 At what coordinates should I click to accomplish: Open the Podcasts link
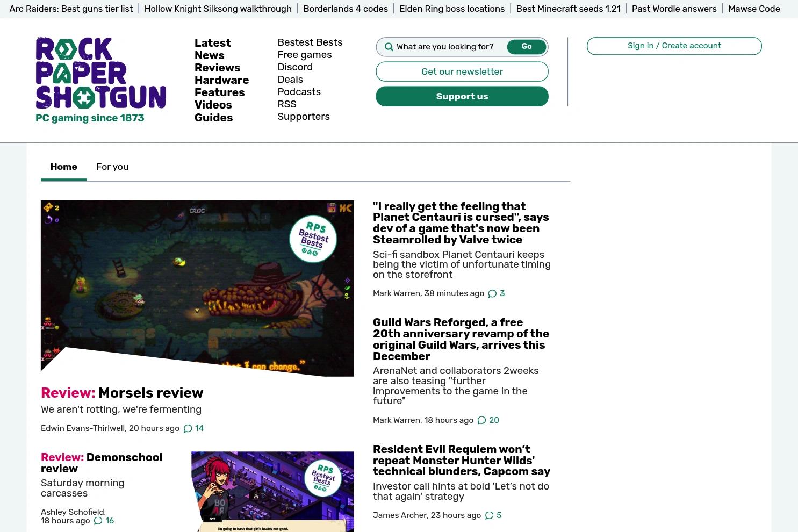[299, 92]
